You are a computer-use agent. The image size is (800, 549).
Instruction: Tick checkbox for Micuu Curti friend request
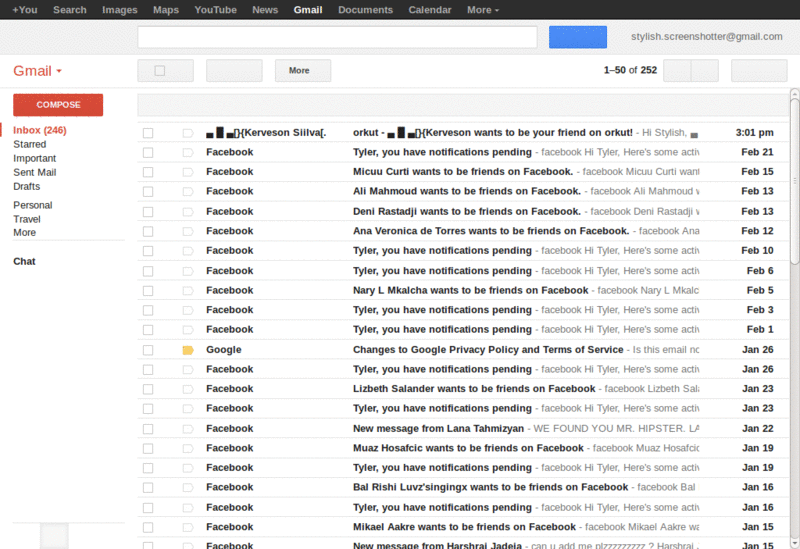click(x=148, y=172)
